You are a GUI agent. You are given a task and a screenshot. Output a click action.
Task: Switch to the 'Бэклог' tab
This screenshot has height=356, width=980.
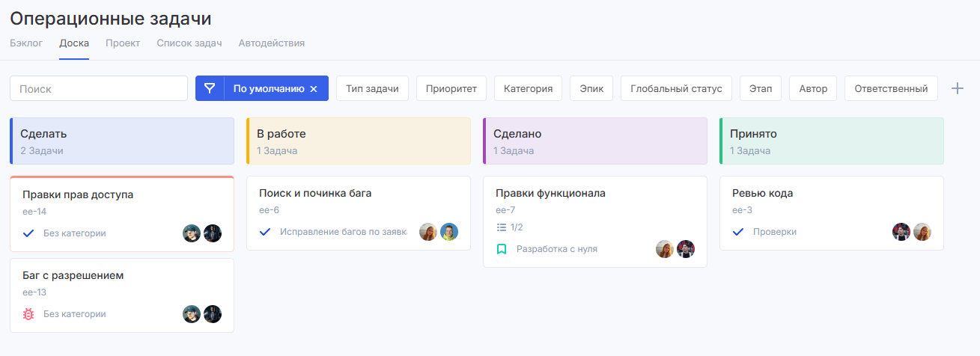26,43
